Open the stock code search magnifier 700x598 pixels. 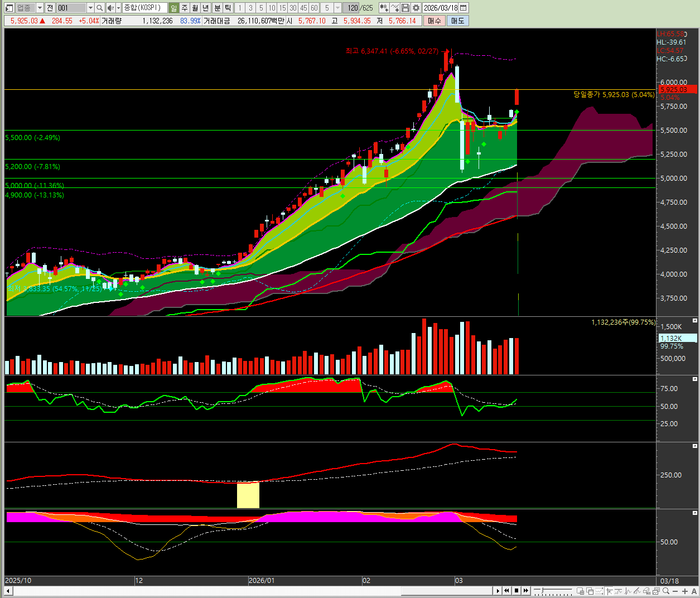tap(99, 8)
